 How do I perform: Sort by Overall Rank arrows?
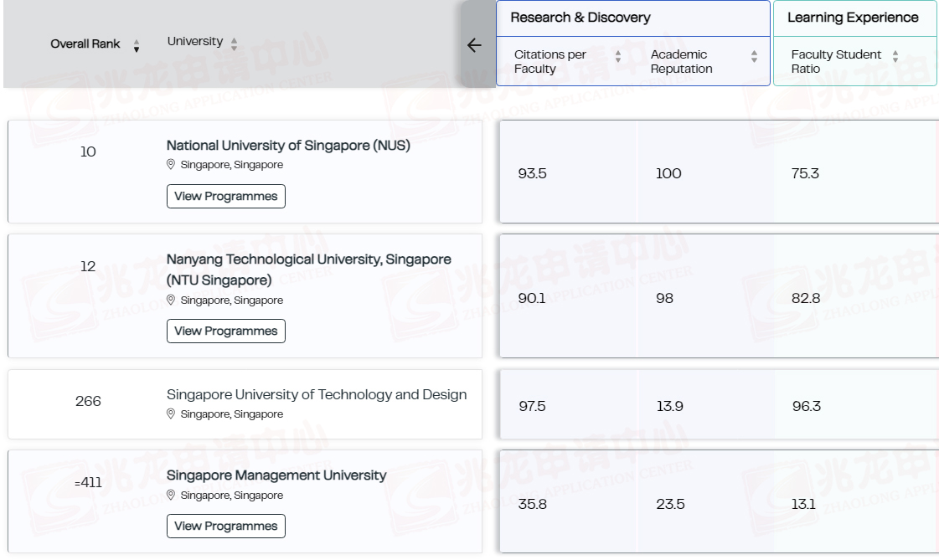137,45
